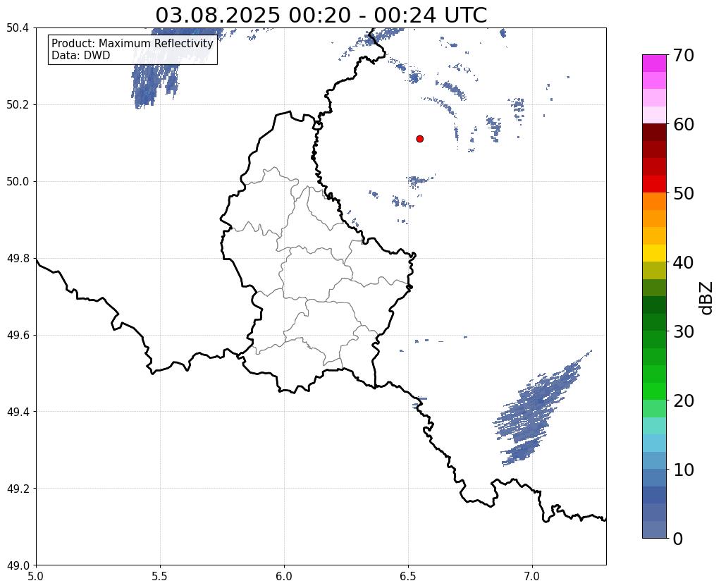Click the longitude axis label '6.0'
The height and width of the screenshot is (588, 721).
pos(284,576)
